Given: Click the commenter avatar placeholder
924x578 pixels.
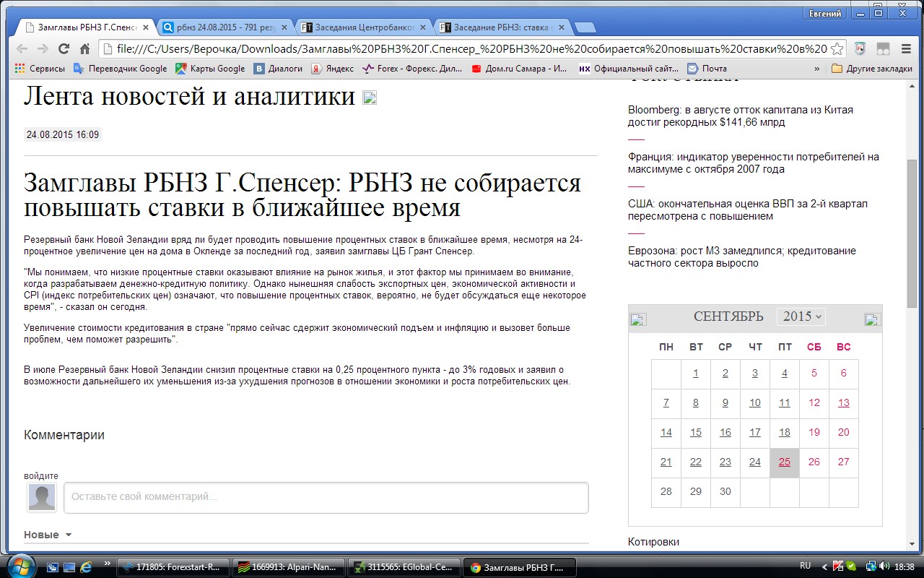Looking at the screenshot, I should pyautogui.click(x=42, y=498).
